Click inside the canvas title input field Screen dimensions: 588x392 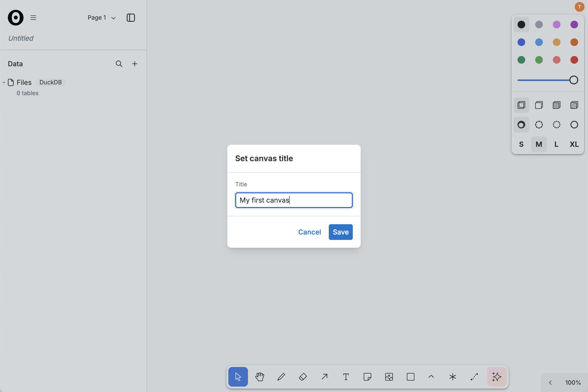pyautogui.click(x=293, y=200)
